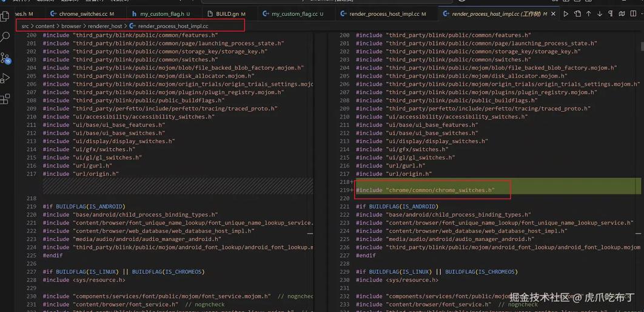Click right pane web_database_host_impl.h include
The width and height of the screenshot is (644, 312).
[461, 231]
